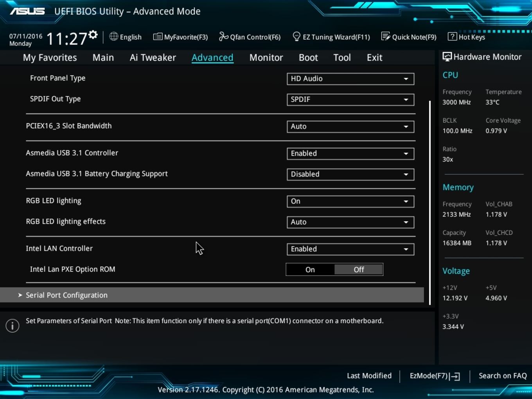Select the Advanced tab
The image size is (532, 399).
coord(212,58)
